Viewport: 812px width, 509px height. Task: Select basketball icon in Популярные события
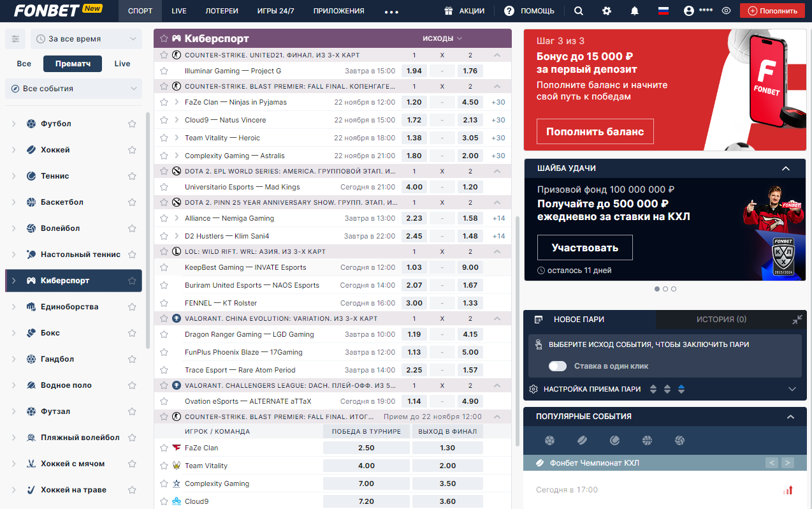click(x=647, y=440)
